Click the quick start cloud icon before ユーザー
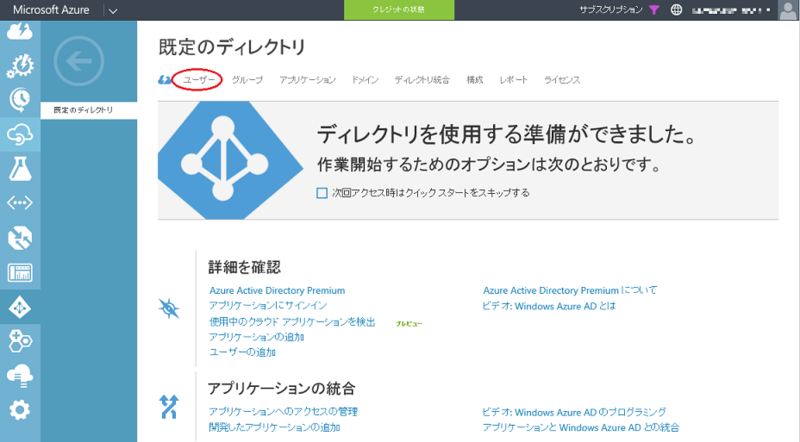The width and height of the screenshot is (800, 442). coord(164,80)
